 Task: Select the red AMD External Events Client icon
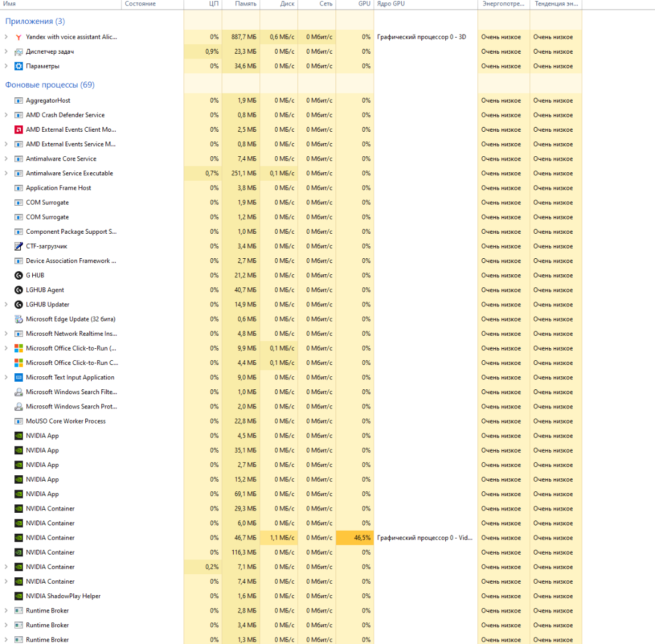18,129
